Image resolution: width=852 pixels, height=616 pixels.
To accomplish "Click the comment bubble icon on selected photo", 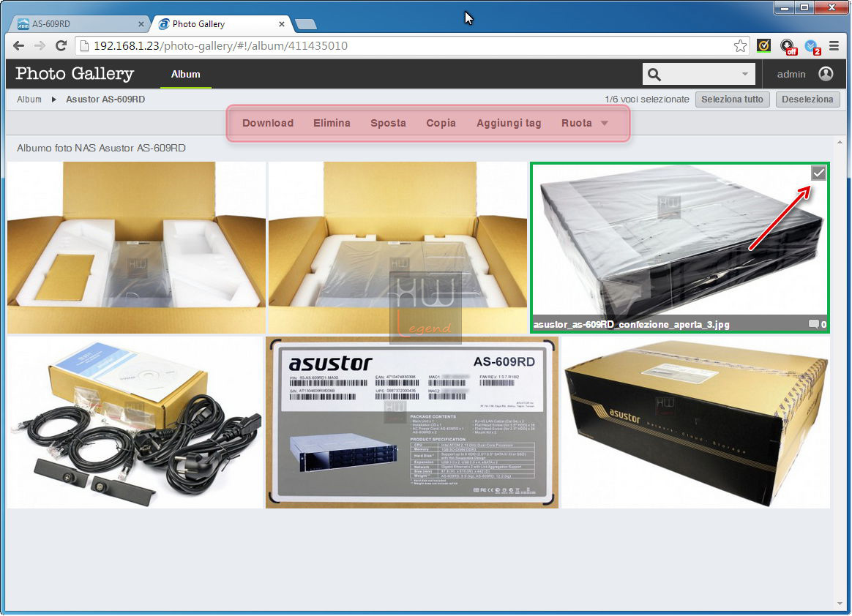I will tap(813, 324).
